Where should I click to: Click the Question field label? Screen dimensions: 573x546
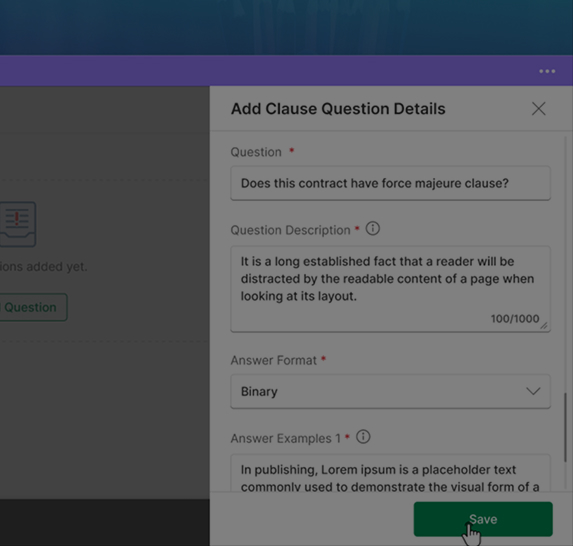tap(256, 152)
